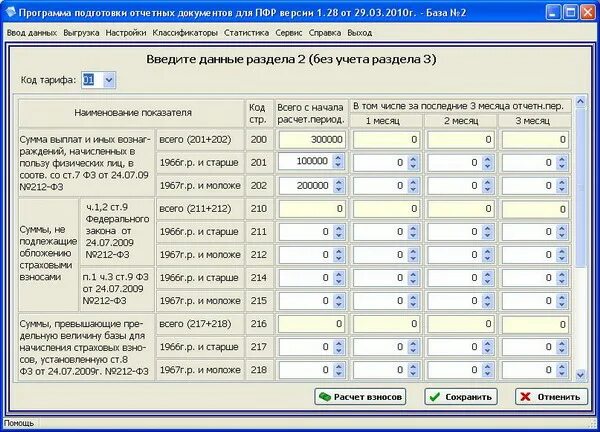Click the table scrollbar down arrow
The width and height of the screenshot is (600, 432).
coord(580,375)
